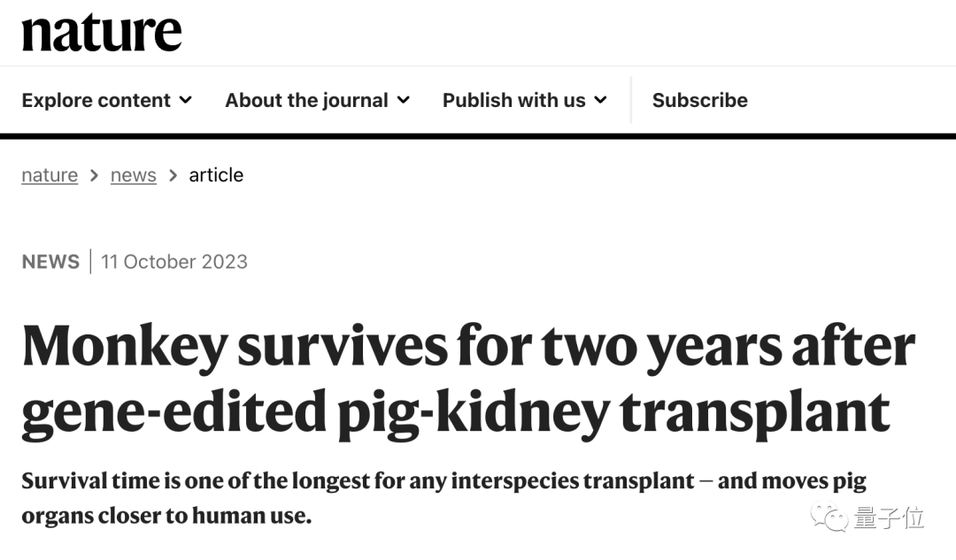
Task: Expand the chevron beside Explore content
Action: tap(186, 100)
